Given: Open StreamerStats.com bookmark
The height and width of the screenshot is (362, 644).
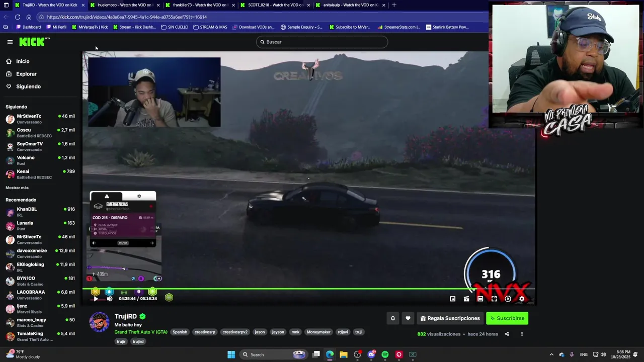Looking at the screenshot, I should pos(399,27).
